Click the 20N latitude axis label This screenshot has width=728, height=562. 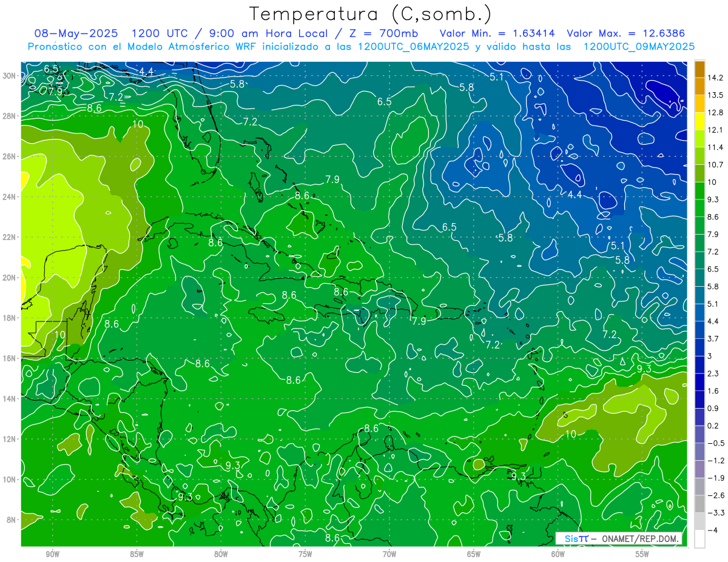coord(9,278)
